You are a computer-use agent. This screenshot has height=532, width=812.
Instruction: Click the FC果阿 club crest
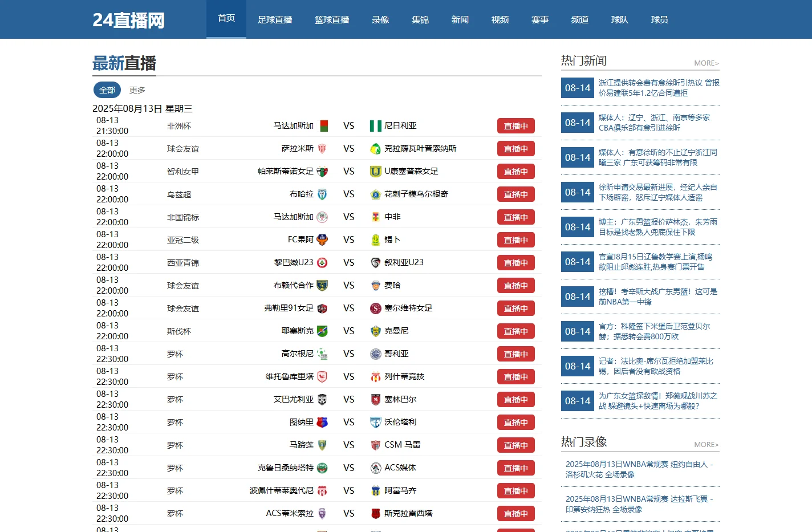(x=322, y=239)
